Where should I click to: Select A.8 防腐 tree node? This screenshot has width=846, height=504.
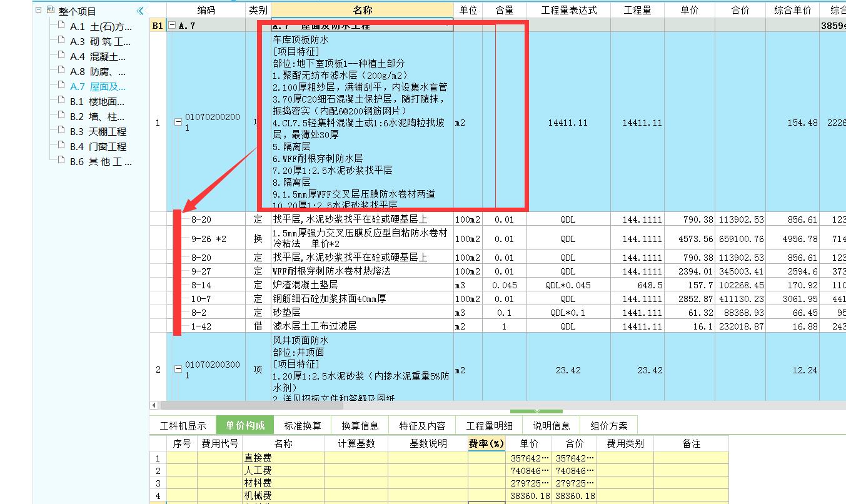[x=98, y=71]
